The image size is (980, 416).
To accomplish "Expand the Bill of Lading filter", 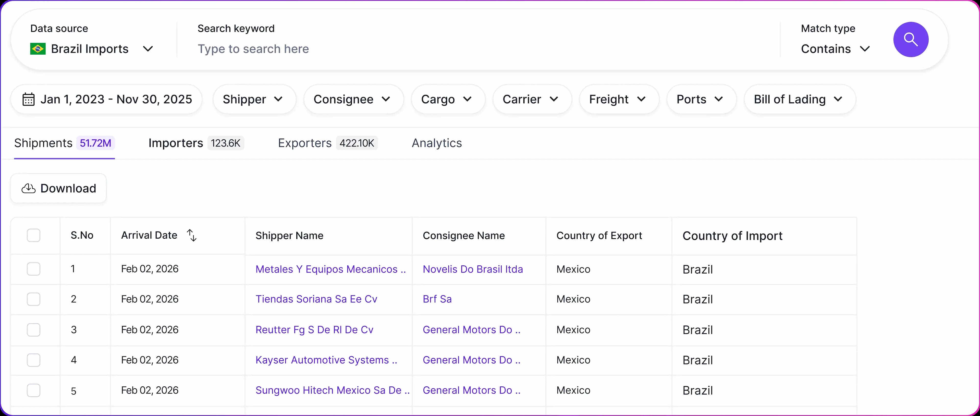I will pos(799,99).
